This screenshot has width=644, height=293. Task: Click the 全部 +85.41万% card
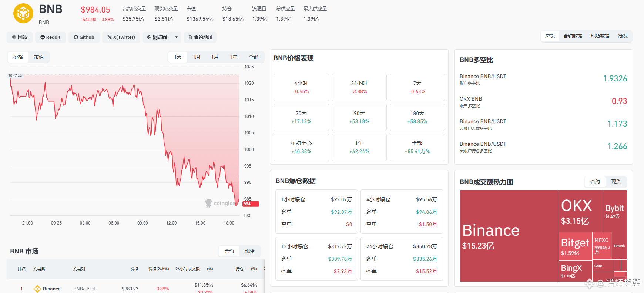point(417,147)
